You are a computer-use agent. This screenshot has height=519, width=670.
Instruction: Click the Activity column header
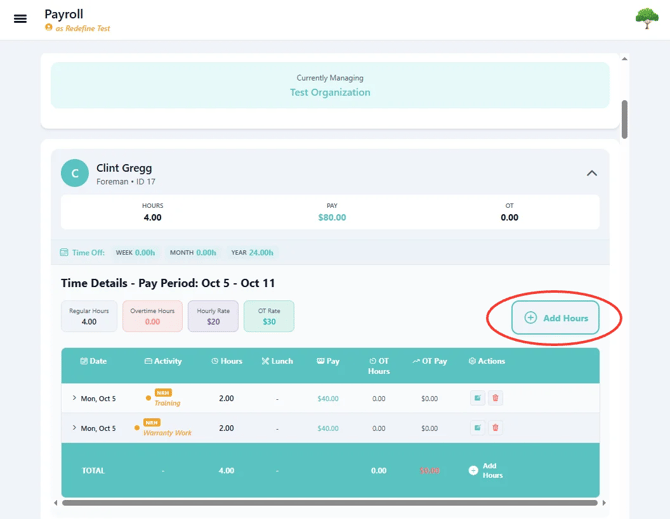click(x=163, y=361)
